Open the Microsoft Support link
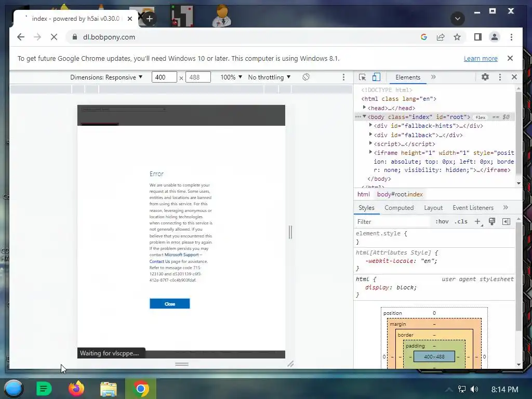Screen dimensions: 532x399 coord(181,255)
